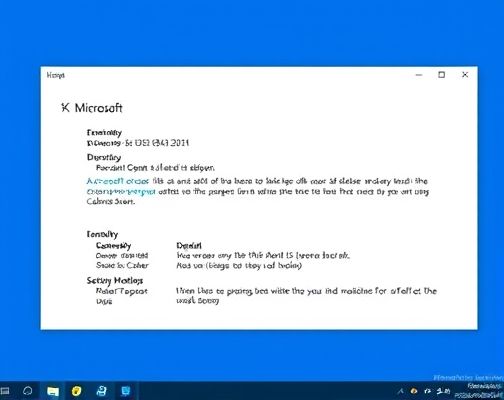This screenshot has width=504, height=400.
Task: Open the Cortana circle icon on the taskbar
Action: click(28, 391)
